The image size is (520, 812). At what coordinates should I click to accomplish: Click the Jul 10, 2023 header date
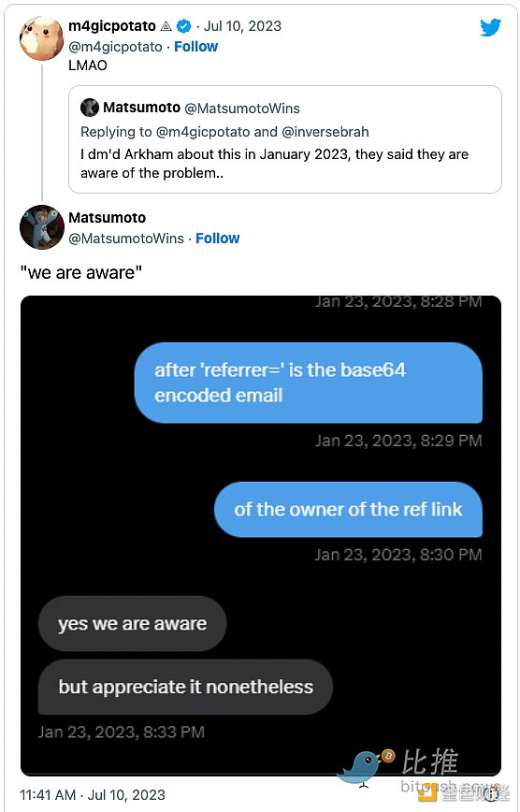(242, 26)
